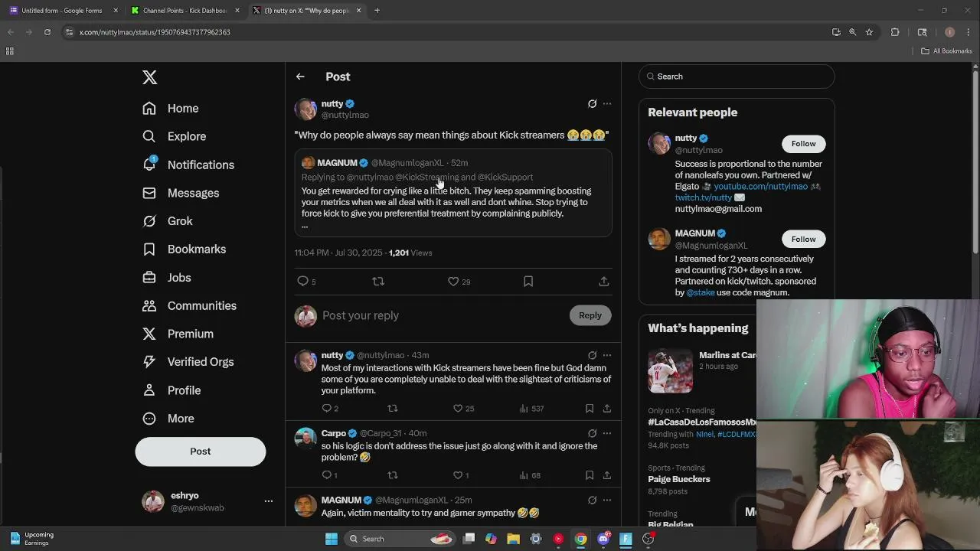Image resolution: width=980 pixels, height=551 pixels.
Task: Open the quoted MAGNUM post
Action: pos(453,194)
